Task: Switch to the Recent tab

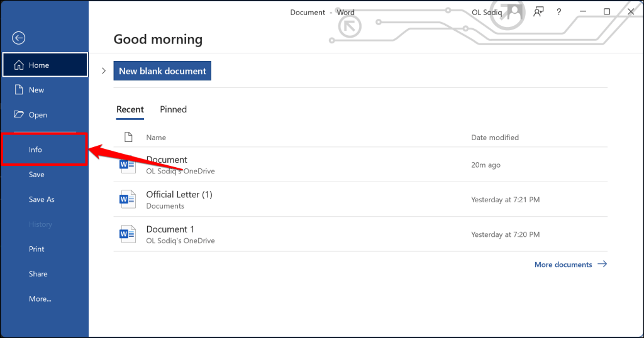Action: point(130,109)
